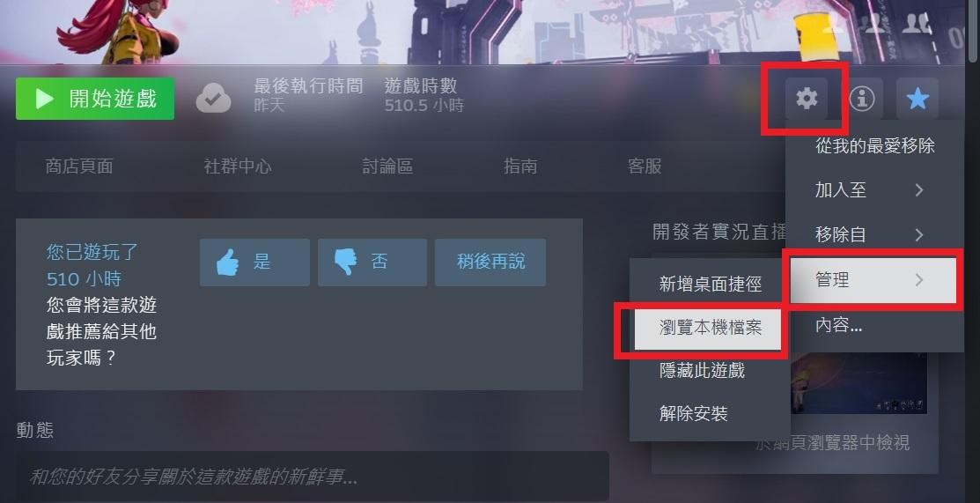Open the 社群中心 tab

(238, 166)
